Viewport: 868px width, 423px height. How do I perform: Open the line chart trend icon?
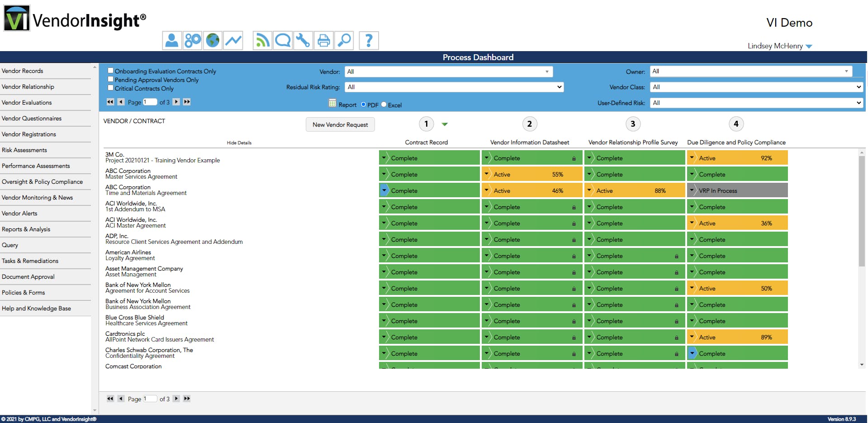click(233, 41)
